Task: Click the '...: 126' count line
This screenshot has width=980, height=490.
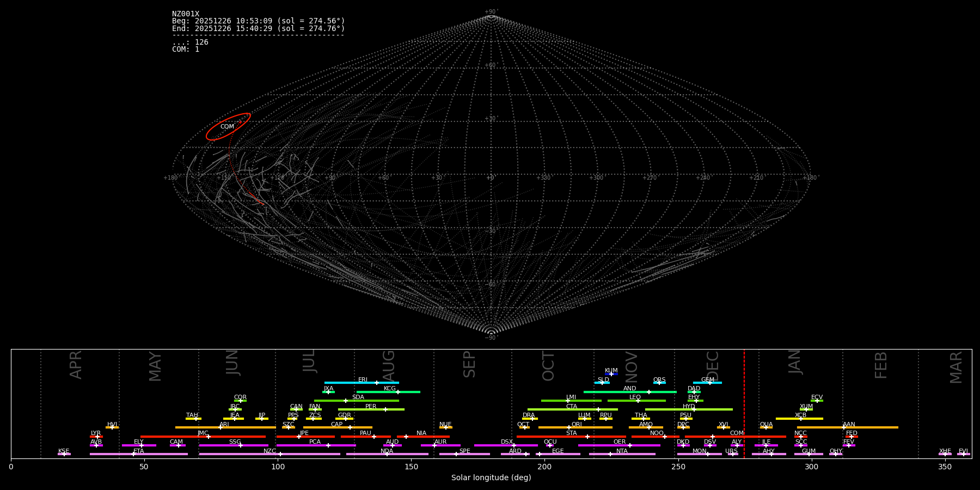Action: coord(190,42)
